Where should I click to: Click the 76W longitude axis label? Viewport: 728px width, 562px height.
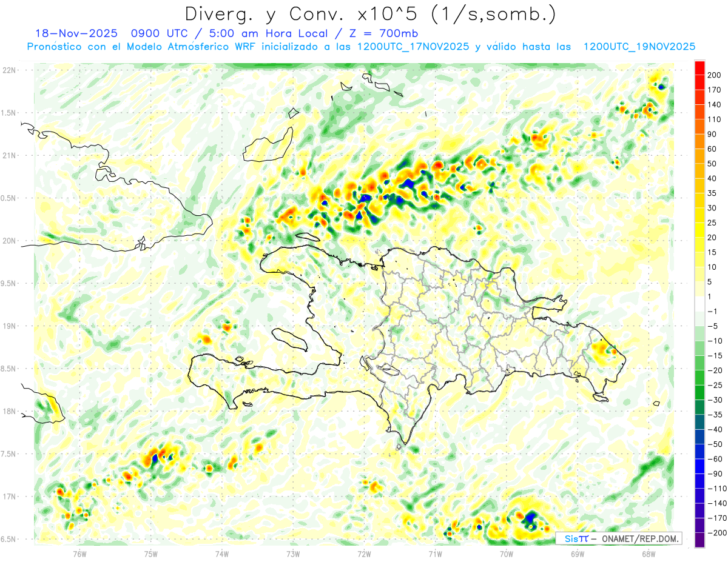(79, 553)
